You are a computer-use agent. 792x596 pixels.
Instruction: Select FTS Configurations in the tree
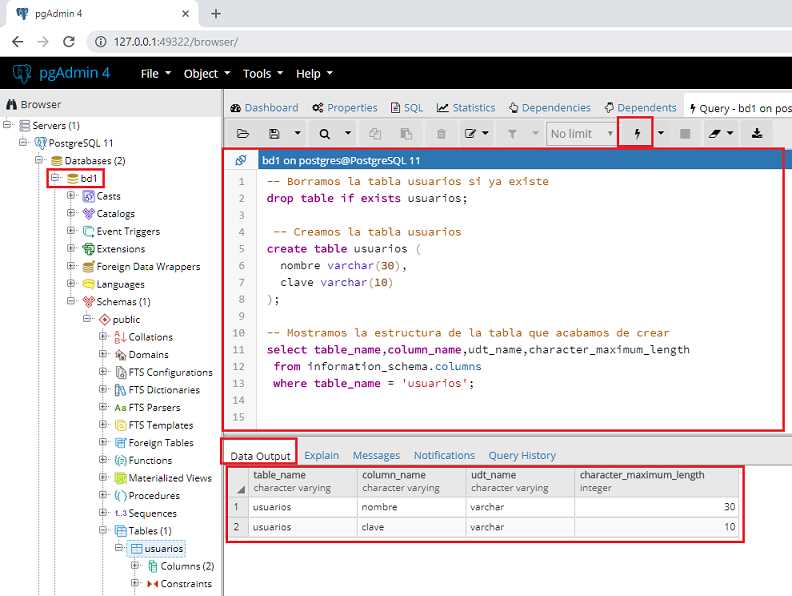(170, 372)
